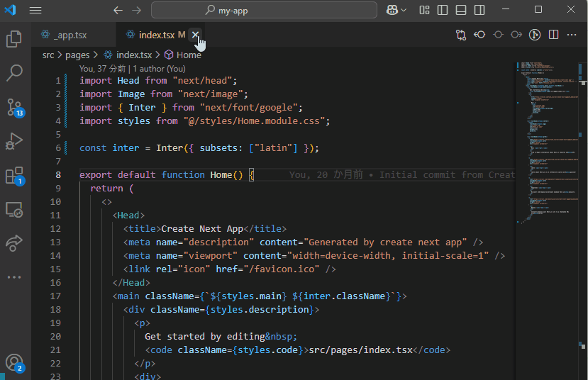This screenshot has height=380, width=588.
Task: Select the index.tsx tab
Action: (156, 35)
